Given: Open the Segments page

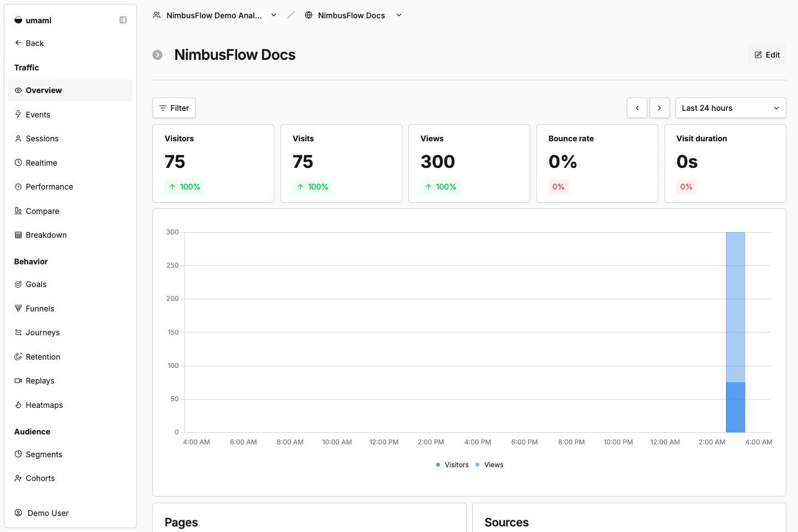Looking at the screenshot, I should pyautogui.click(x=70, y=454).
